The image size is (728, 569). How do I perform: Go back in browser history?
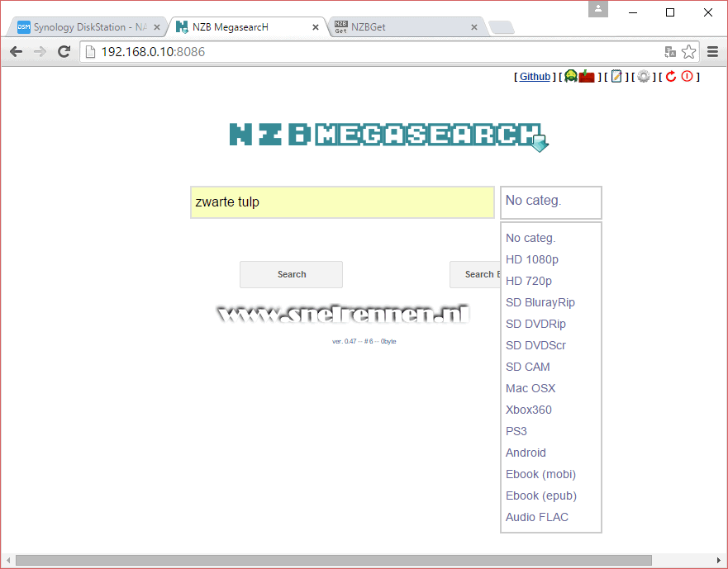(17, 51)
